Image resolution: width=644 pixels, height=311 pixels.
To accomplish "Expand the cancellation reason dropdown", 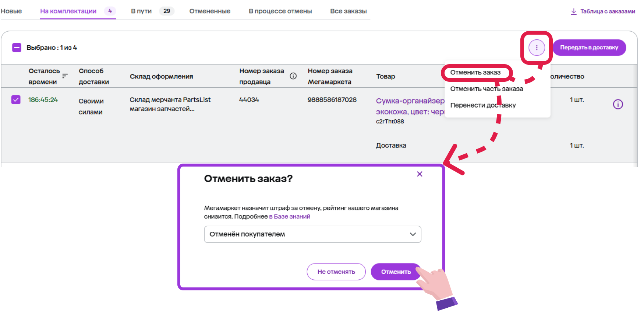I will pyautogui.click(x=312, y=234).
